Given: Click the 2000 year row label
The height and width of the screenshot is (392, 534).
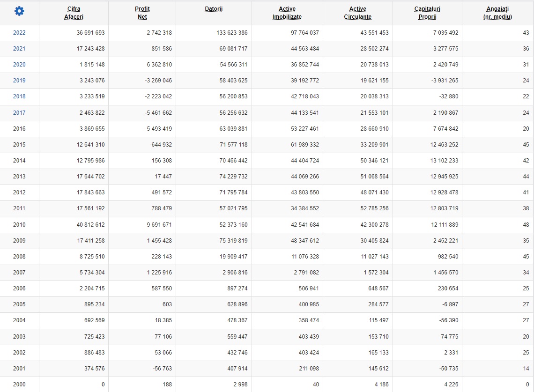Looking at the screenshot, I should [x=19, y=385].
